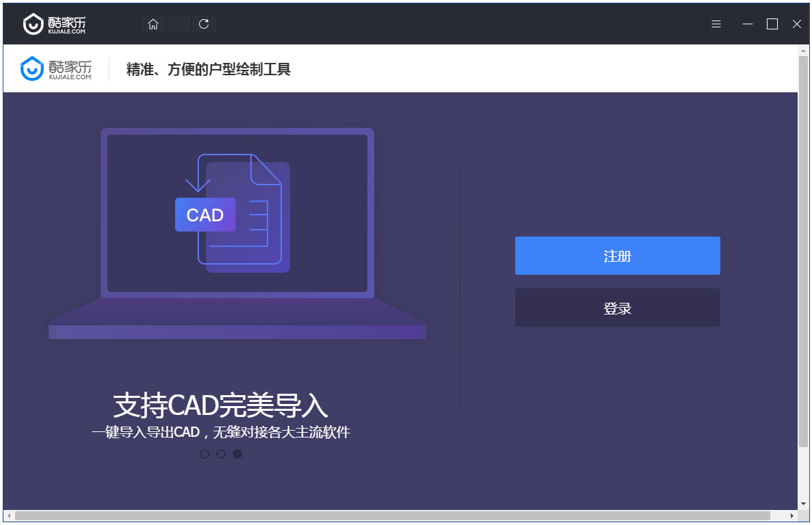Click the blue 酷家乐 logo in header
Viewport: 812px width, 525px height.
coord(56,69)
